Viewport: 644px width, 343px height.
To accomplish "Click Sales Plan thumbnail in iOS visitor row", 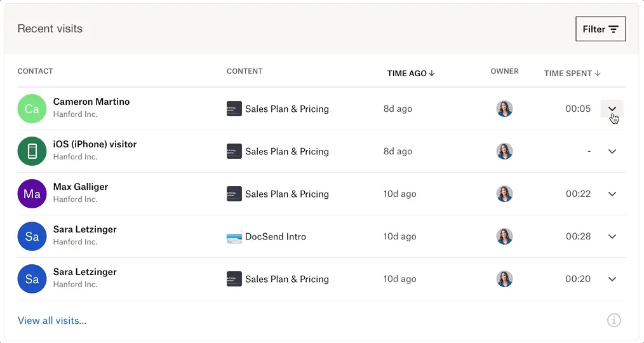I will pos(234,151).
